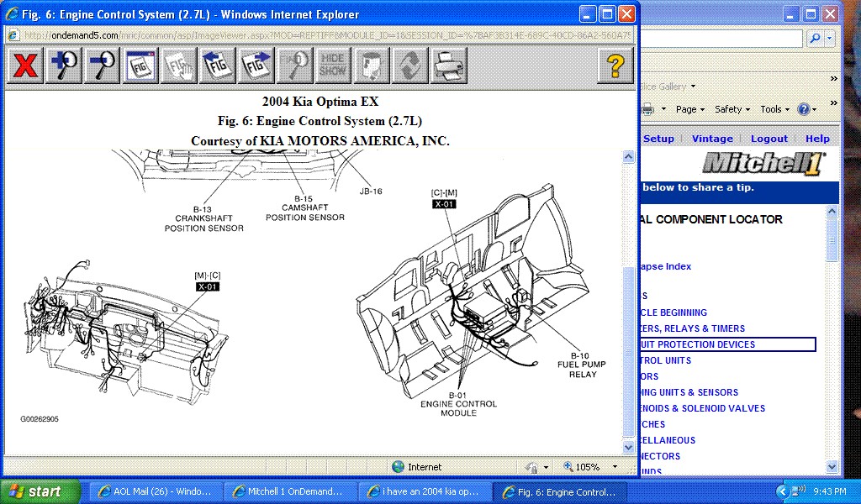This screenshot has width=861, height=504.
Task: Click the figure pane's scroll down arrow
Action: 629,447
